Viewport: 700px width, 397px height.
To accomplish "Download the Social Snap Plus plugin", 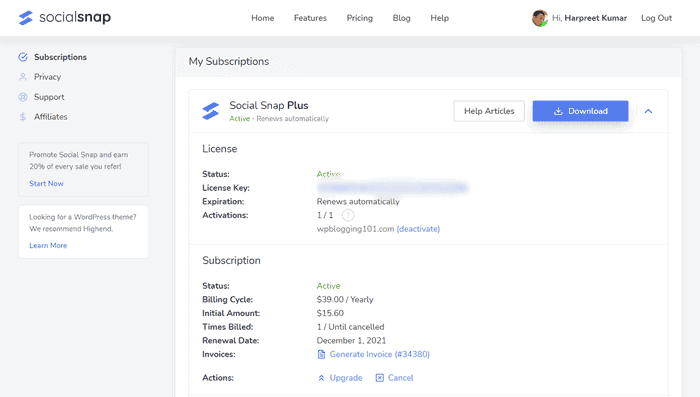I will click(580, 111).
